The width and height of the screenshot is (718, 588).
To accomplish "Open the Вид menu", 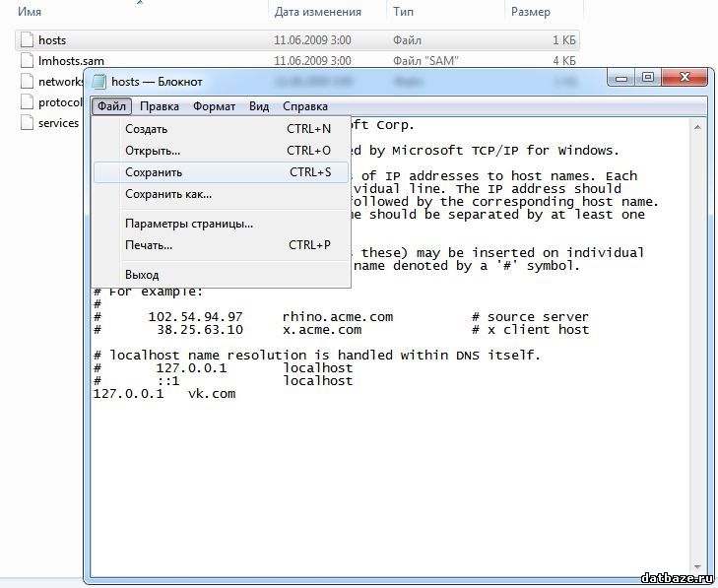I will [x=259, y=106].
